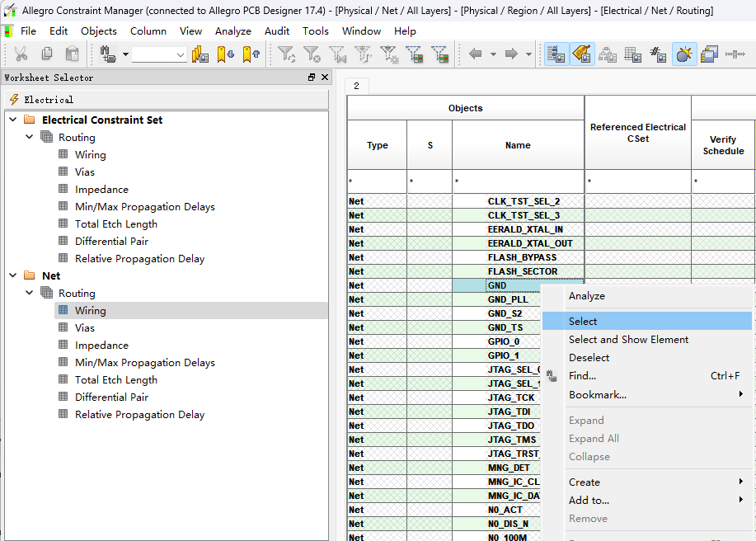Viewport: 756px width, 541px height.
Task: Open Differential Pair under Net Routing
Action: [111, 398]
